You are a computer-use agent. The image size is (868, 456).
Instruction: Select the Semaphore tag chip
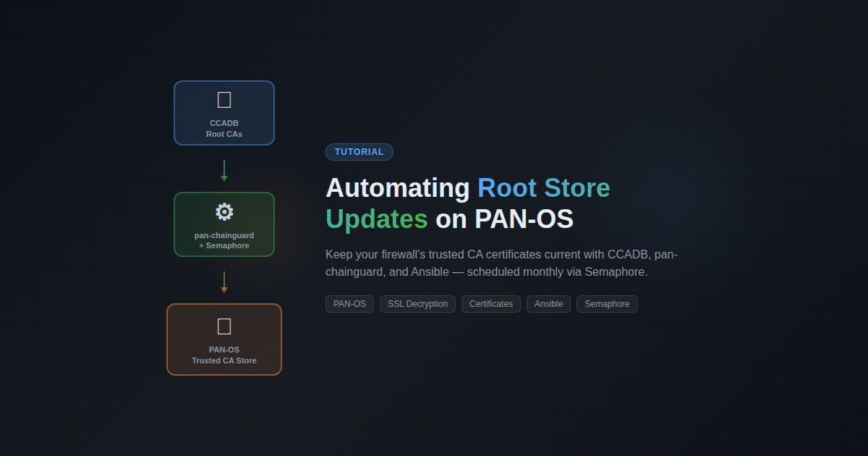(x=607, y=304)
